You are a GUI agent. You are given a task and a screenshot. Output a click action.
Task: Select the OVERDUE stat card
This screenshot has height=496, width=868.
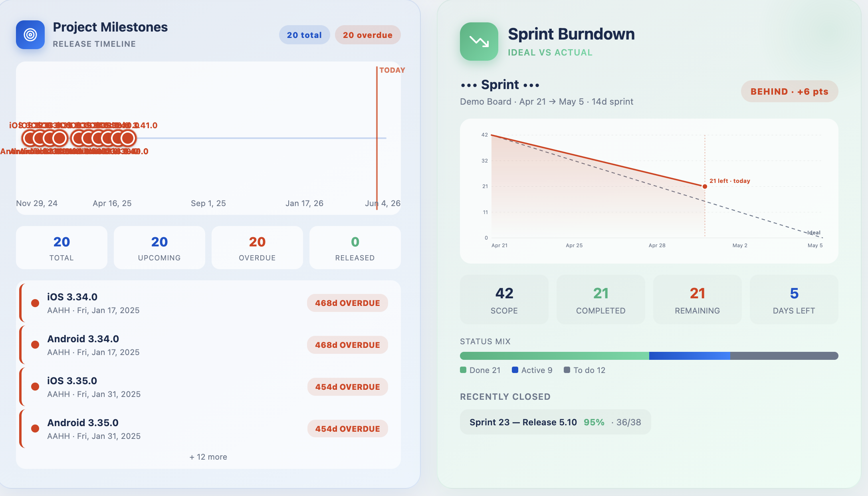pos(257,248)
